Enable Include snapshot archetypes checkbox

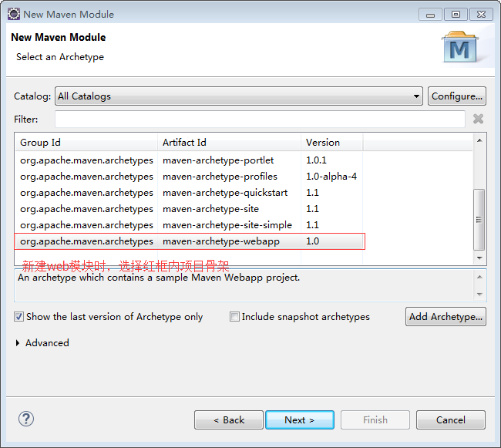[x=234, y=317]
